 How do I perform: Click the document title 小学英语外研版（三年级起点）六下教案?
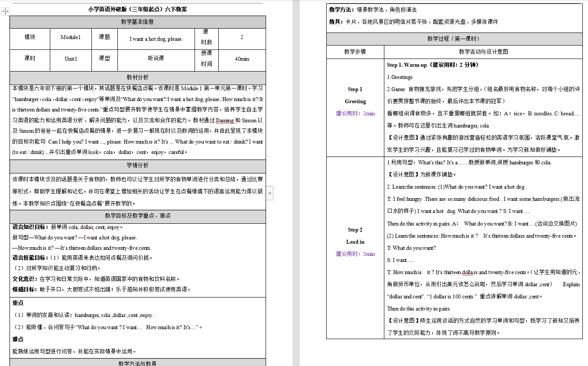[x=138, y=9]
